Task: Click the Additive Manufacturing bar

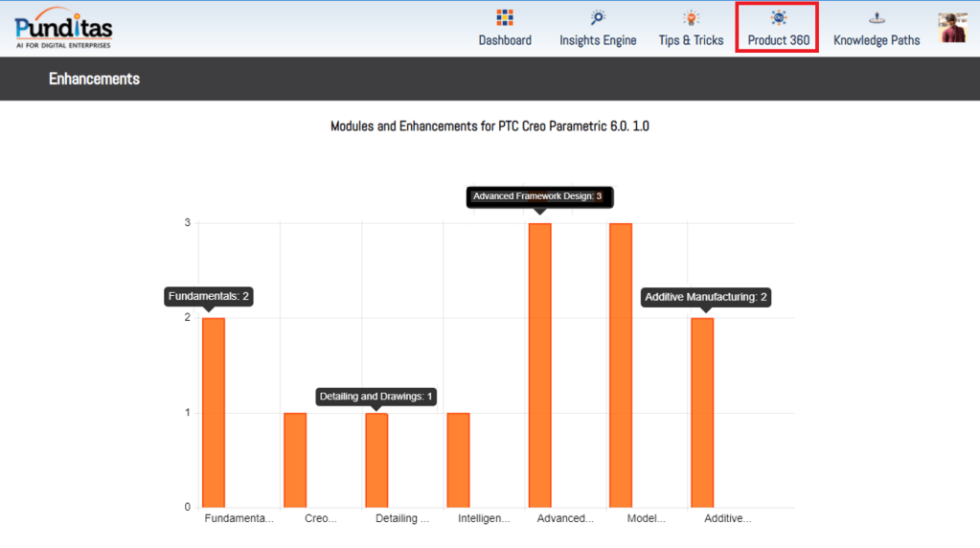Action: pos(702,412)
